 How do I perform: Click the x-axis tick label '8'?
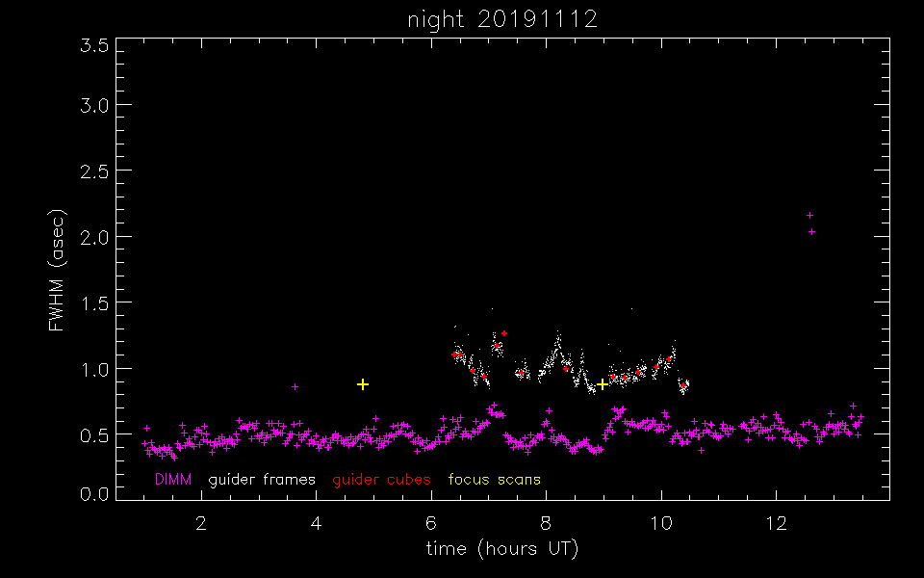tap(547, 523)
